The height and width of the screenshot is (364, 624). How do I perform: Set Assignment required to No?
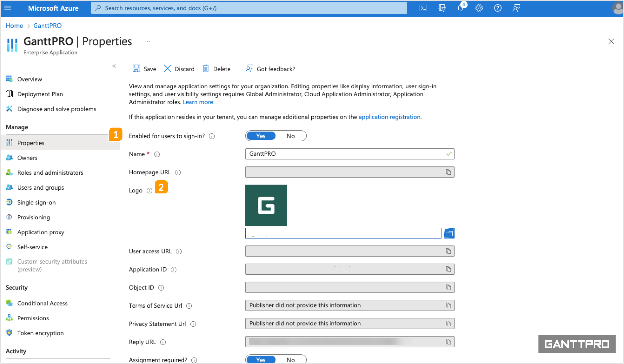pyautogui.click(x=290, y=360)
